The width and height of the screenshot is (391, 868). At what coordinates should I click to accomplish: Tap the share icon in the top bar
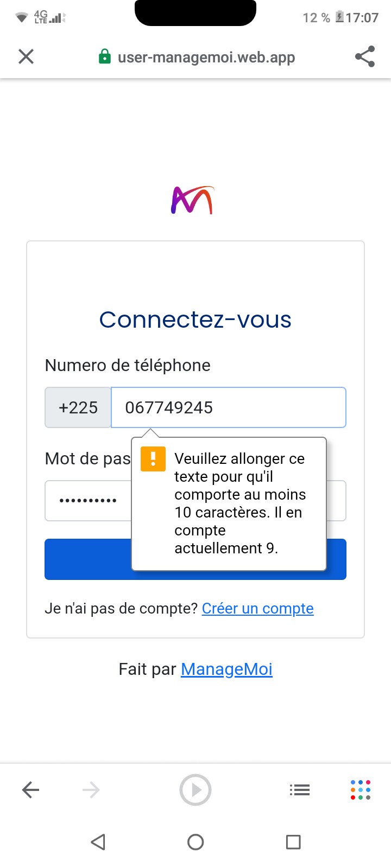[365, 56]
